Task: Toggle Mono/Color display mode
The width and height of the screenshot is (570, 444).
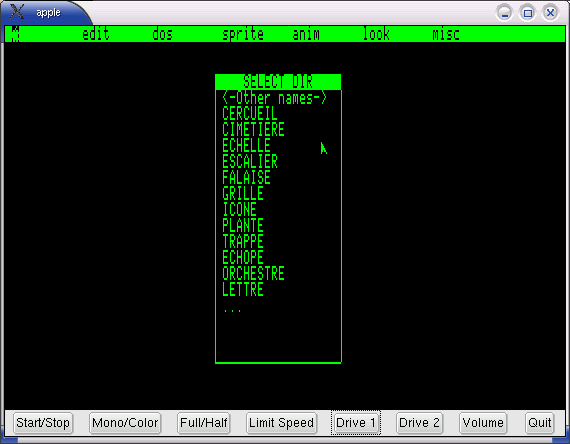Action: 125,423
